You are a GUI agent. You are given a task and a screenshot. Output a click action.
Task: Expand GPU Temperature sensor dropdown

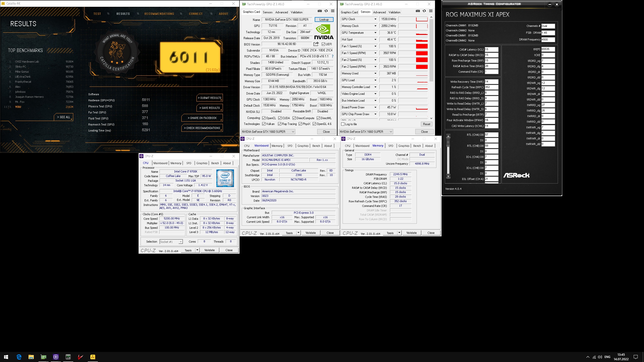pos(375,33)
